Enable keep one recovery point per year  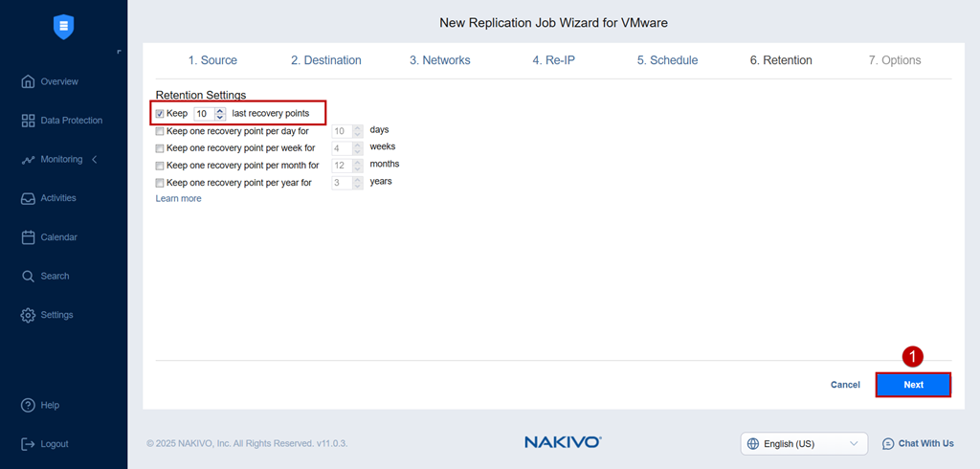click(160, 183)
